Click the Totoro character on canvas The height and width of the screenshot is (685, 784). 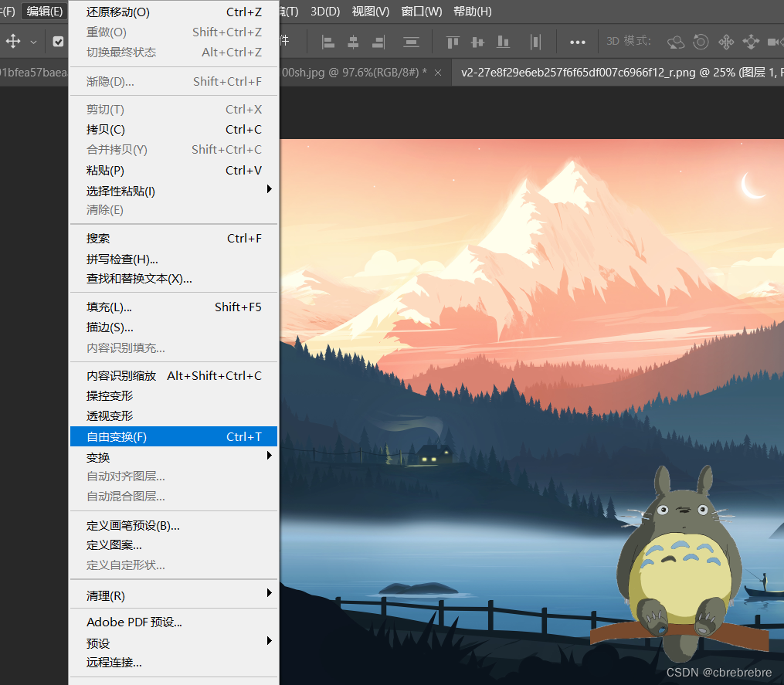tap(679, 562)
